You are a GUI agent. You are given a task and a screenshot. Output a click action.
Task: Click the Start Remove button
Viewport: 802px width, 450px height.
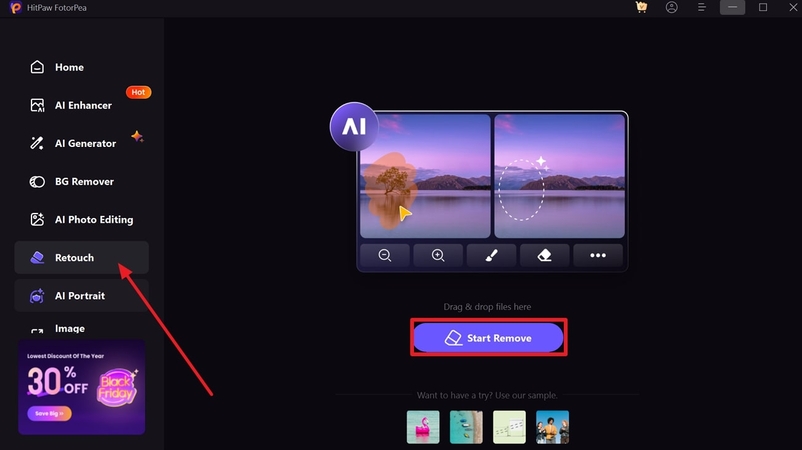(x=488, y=338)
